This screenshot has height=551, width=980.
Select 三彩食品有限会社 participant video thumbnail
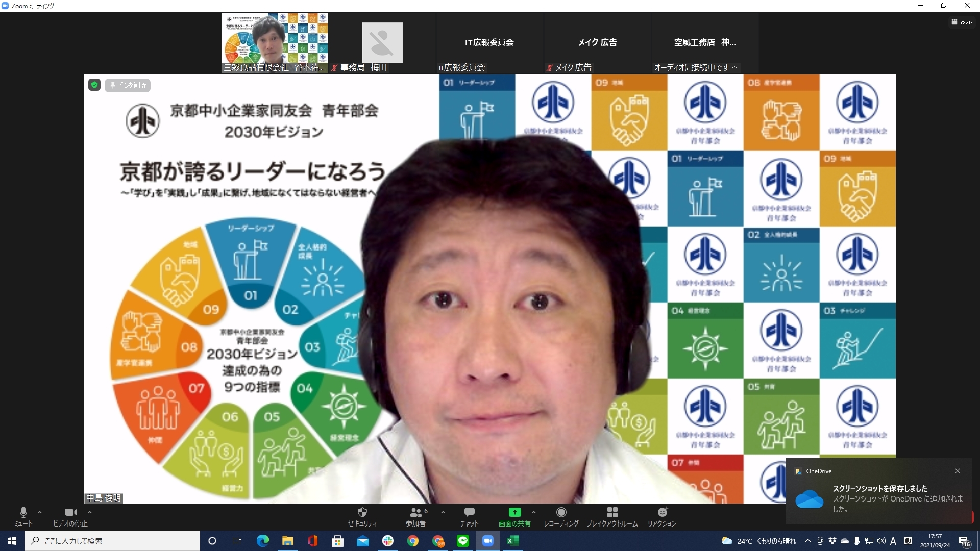pyautogui.click(x=275, y=43)
